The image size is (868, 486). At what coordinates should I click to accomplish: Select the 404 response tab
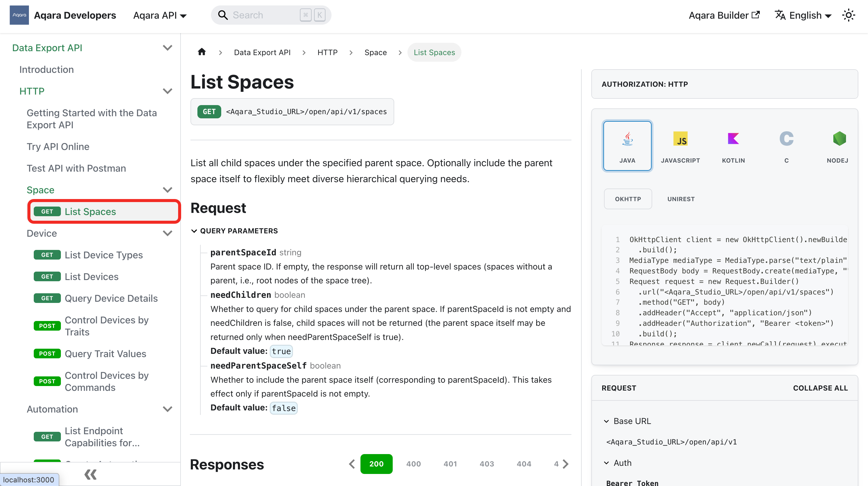point(524,464)
